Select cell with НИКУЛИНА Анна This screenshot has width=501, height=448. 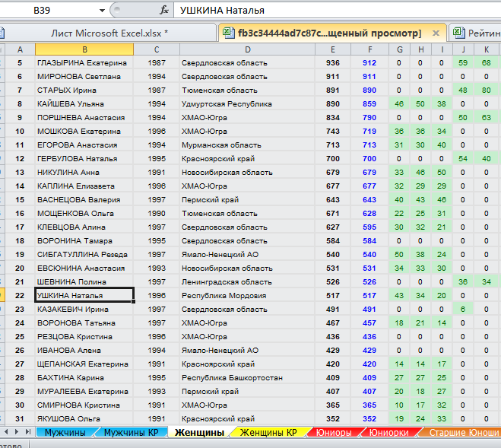pos(84,173)
